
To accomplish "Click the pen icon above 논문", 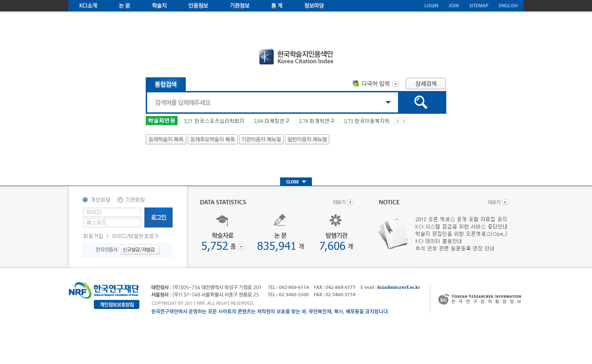I will (x=280, y=220).
